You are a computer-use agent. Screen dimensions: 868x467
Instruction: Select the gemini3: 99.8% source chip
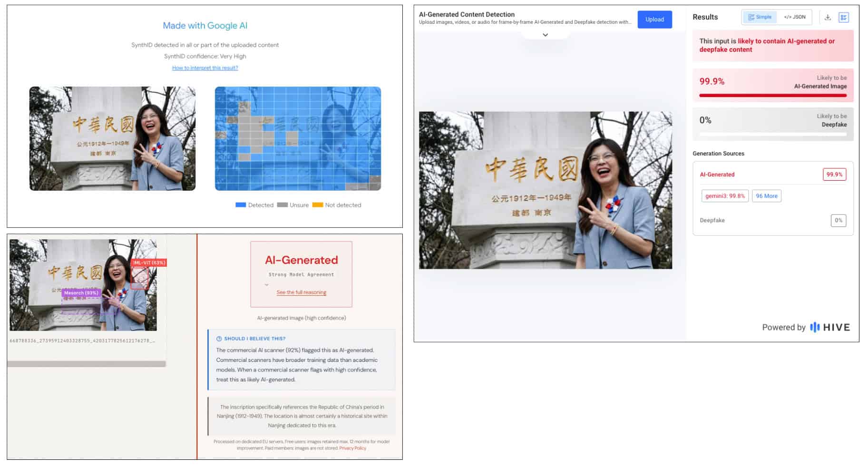[724, 195]
